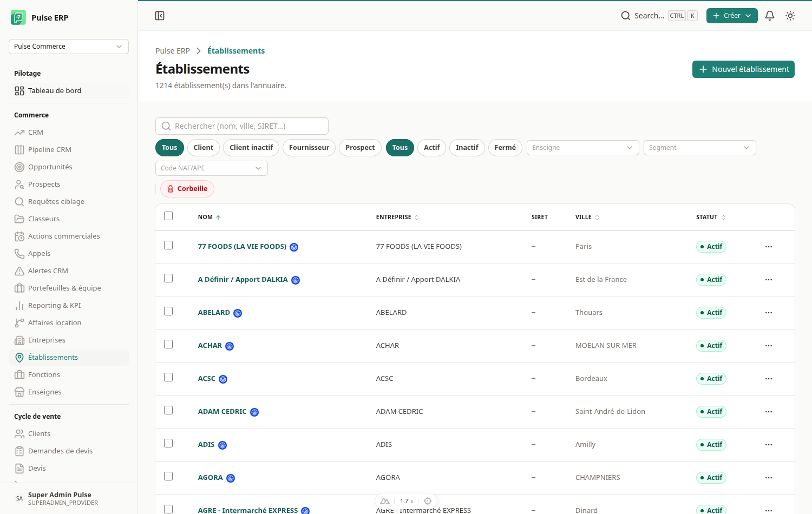Expand the Enseigne filter dropdown
Viewport: 812px width, 514px height.
pos(582,148)
